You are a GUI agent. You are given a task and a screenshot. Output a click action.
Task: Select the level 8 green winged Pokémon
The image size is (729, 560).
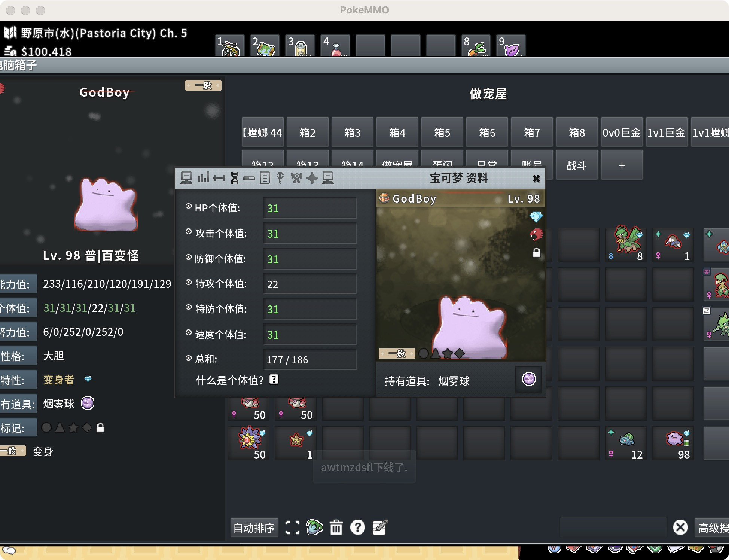[x=626, y=245]
